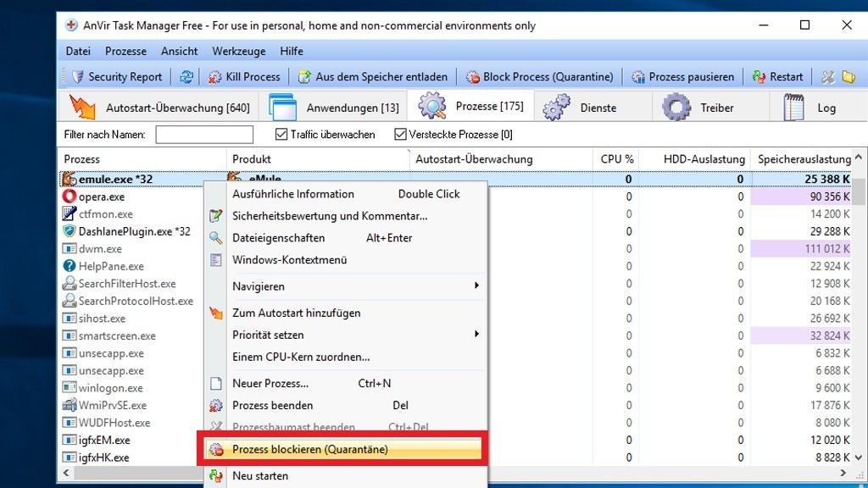Click Restart in the toolbar
The image size is (868, 488).
(777, 77)
